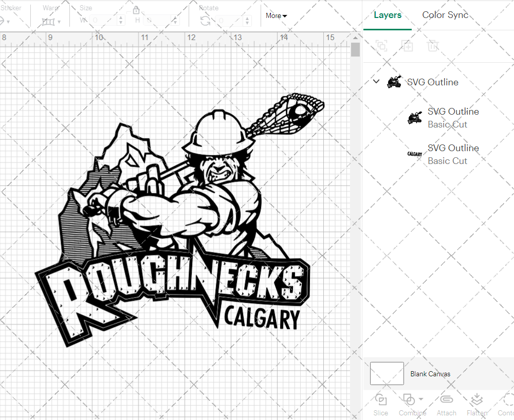The height and width of the screenshot is (420, 514).
Task: Toggle the size lock between width and height
Action: pyautogui.click(x=137, y=10)
